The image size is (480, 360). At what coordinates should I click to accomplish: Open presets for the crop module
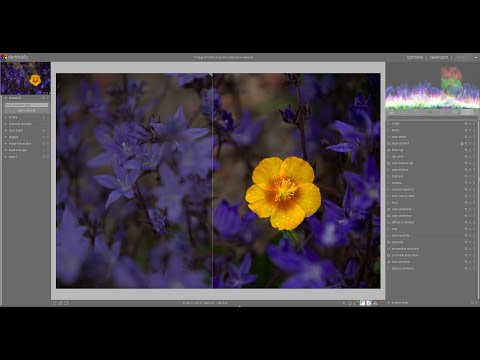[x=474, y=229]
